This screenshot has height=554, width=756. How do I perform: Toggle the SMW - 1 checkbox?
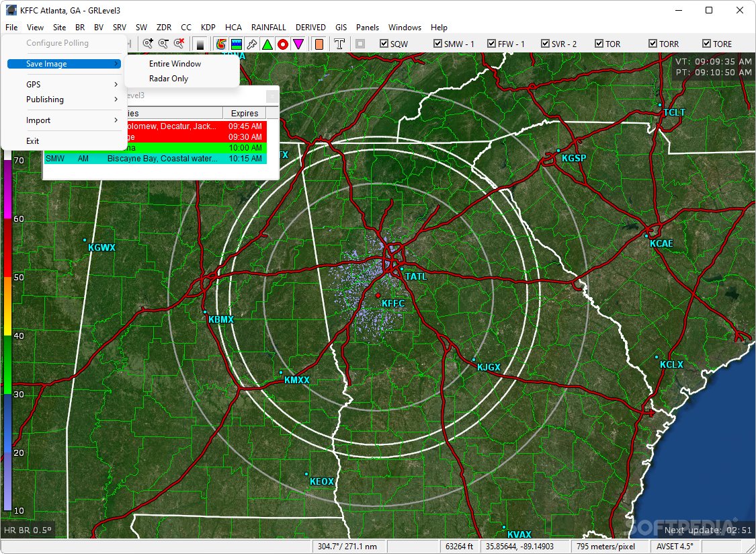pos(437,44)
